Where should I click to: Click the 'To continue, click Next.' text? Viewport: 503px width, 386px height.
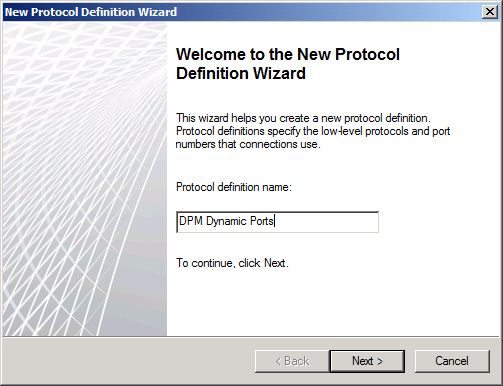232,263
